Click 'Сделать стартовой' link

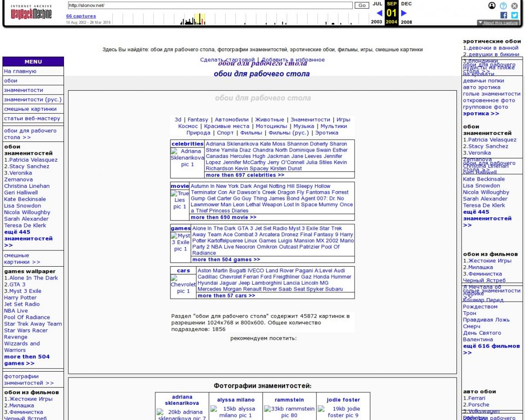227,59
